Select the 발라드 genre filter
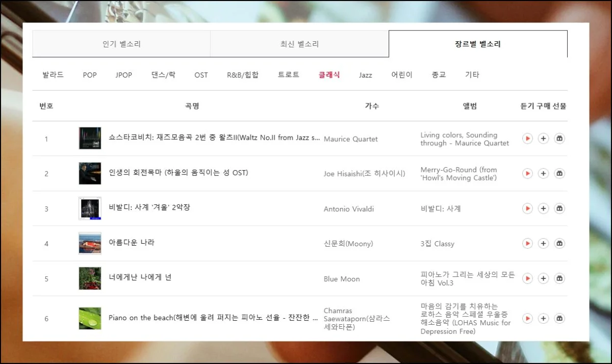Screen dimensions: 612x364 tap(53, 75)
